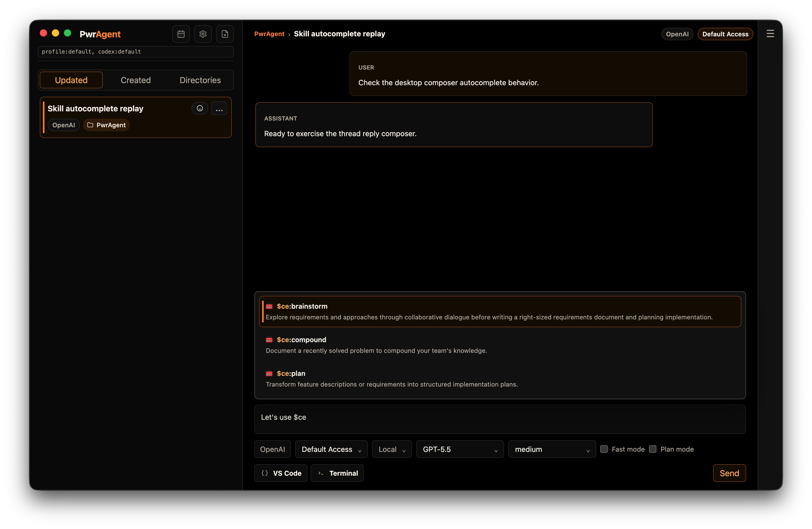Click the PwrAgent folder chip on thread card

tap(106, 125)
